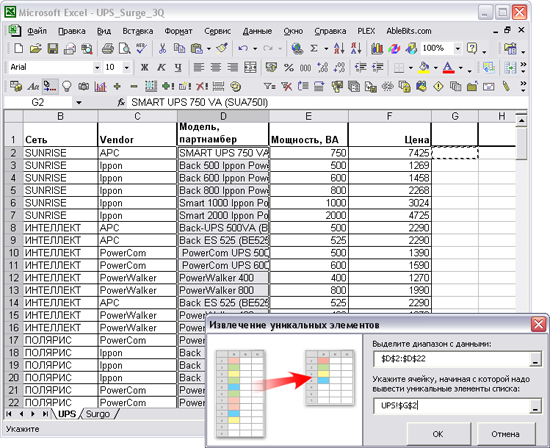Click the Print icon in toolbar
The height and width of the screenshot is (448, 550).
point(108,48)
